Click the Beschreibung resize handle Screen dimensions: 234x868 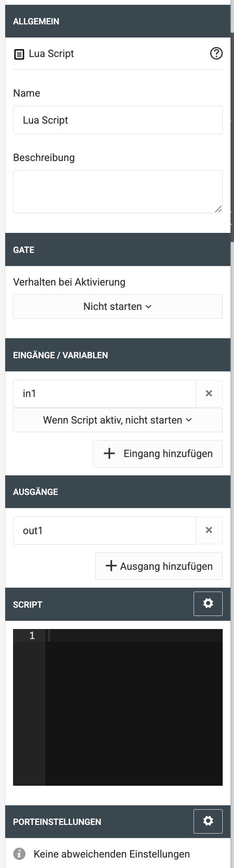point(218,209)
